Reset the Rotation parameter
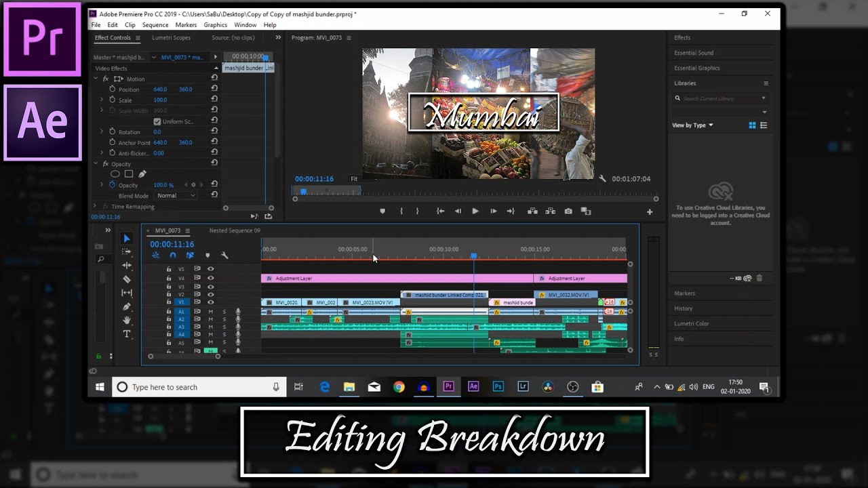Screen dimensions: 868x488 coord(214,131)
